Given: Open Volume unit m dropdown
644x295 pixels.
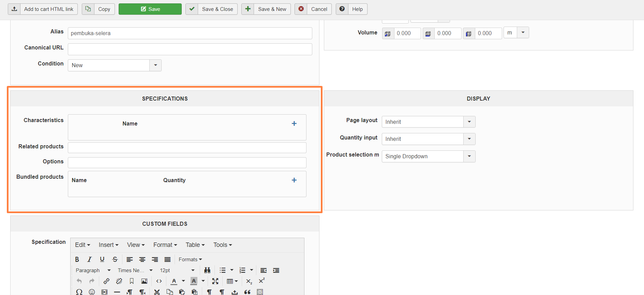Looking at the screenshot, I should pyautogui.click(x=516, y=33).
